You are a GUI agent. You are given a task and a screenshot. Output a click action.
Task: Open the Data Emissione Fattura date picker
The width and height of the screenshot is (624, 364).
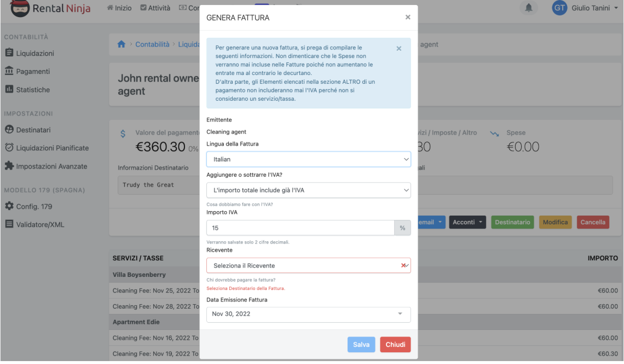coord(308,314)
